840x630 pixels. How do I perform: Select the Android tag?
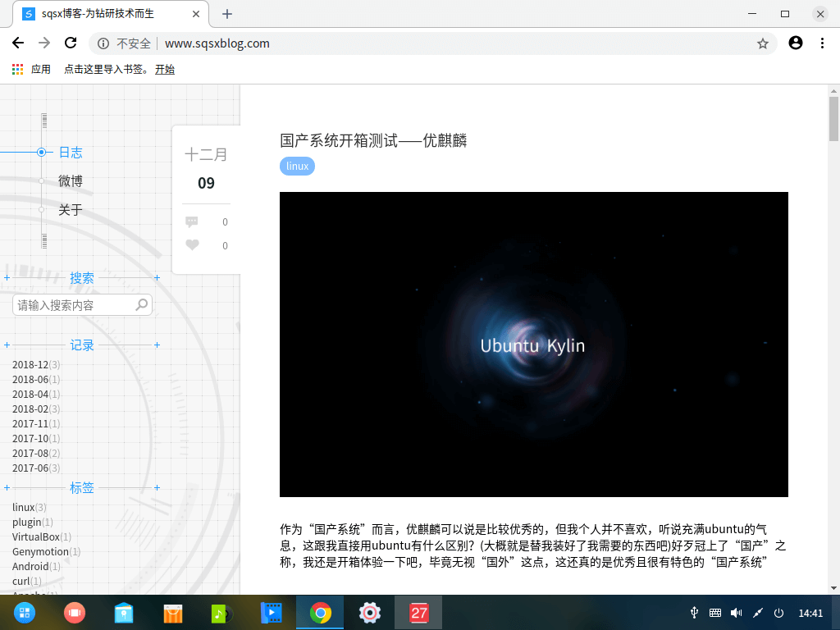tap(36, 566)
